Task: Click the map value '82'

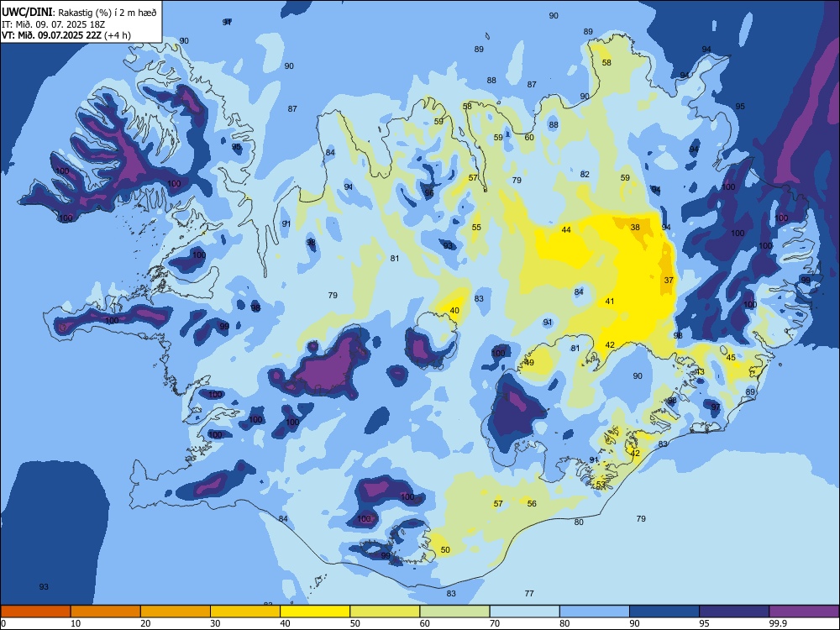Action: tap(585, 174)
